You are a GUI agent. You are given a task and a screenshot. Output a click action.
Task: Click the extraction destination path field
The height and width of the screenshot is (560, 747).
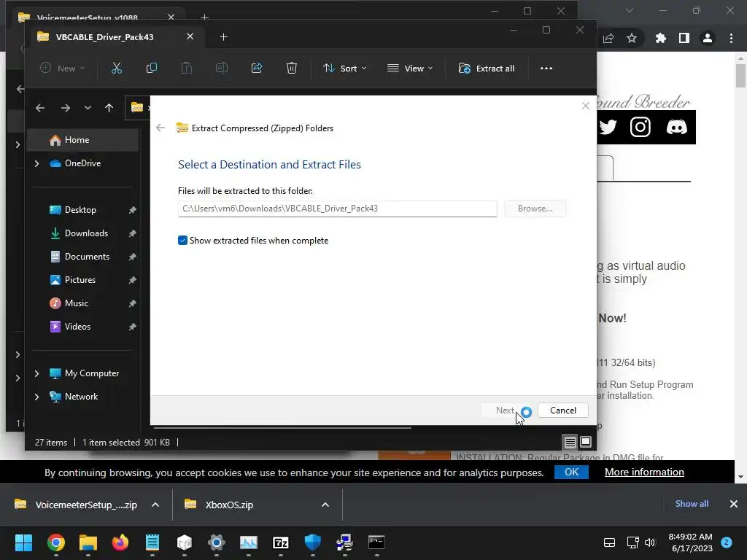[337, 209]
